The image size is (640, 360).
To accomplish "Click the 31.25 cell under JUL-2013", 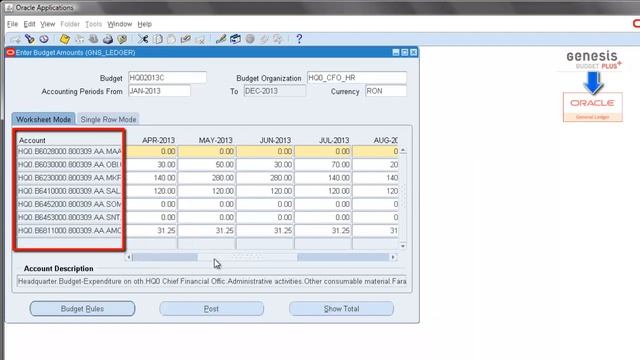I will [323, 231].
